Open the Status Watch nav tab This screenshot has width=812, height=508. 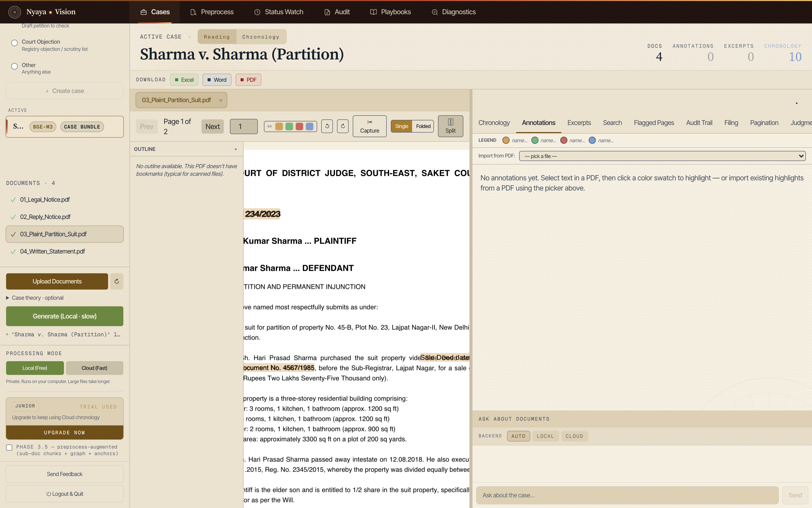point(279,12)
